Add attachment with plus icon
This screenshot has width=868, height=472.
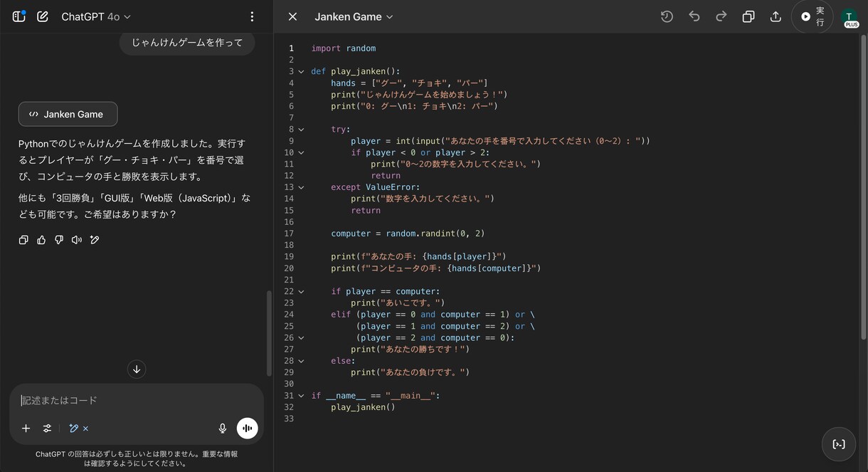26,428
